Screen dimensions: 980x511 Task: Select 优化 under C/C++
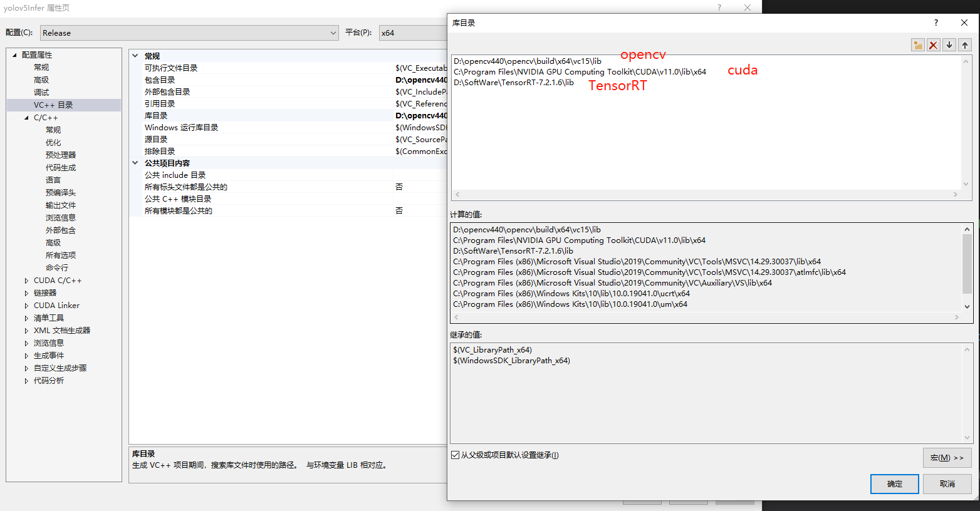53,143
